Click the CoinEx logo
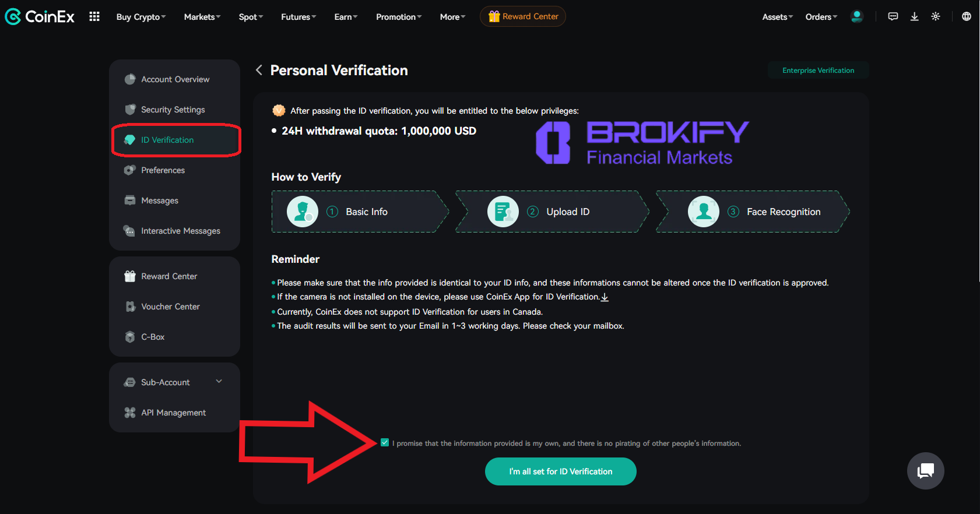980x514 pixels. click(40, 17)
